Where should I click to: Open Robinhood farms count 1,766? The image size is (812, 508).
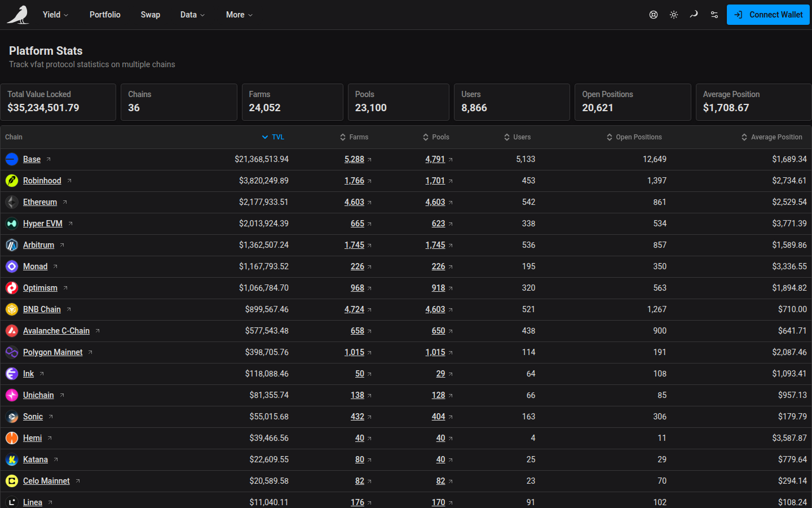(354, 181)
